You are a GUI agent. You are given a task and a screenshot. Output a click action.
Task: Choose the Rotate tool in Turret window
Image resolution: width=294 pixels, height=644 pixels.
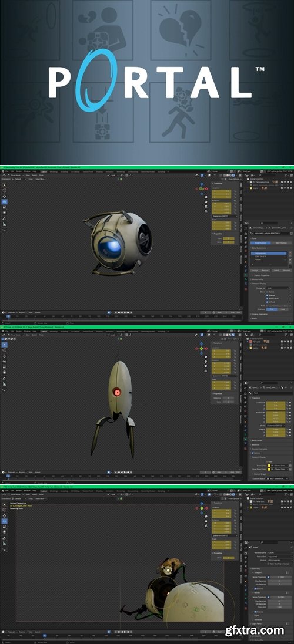coord(5,362)
